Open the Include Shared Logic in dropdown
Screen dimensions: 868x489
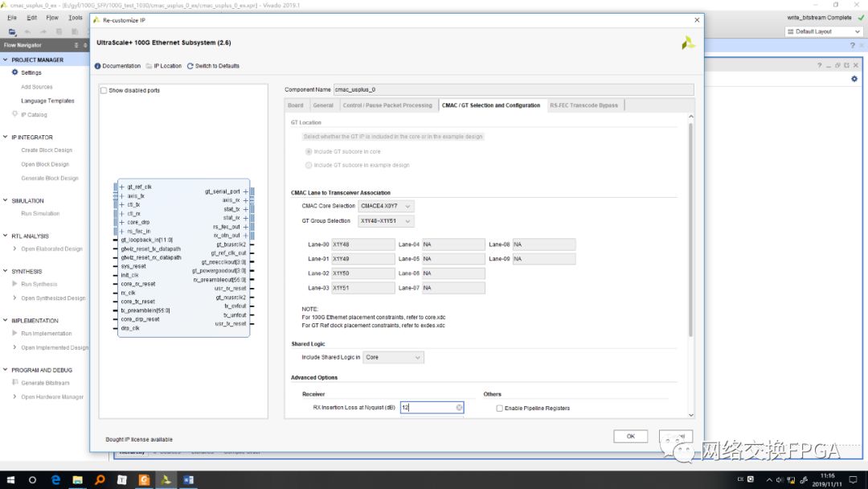click(394, 358)
